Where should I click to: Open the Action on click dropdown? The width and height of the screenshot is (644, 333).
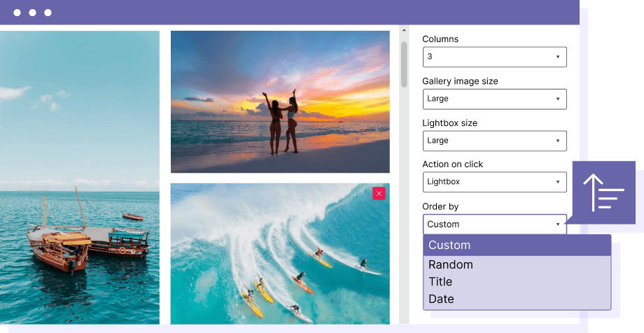[x=494, y=182]
